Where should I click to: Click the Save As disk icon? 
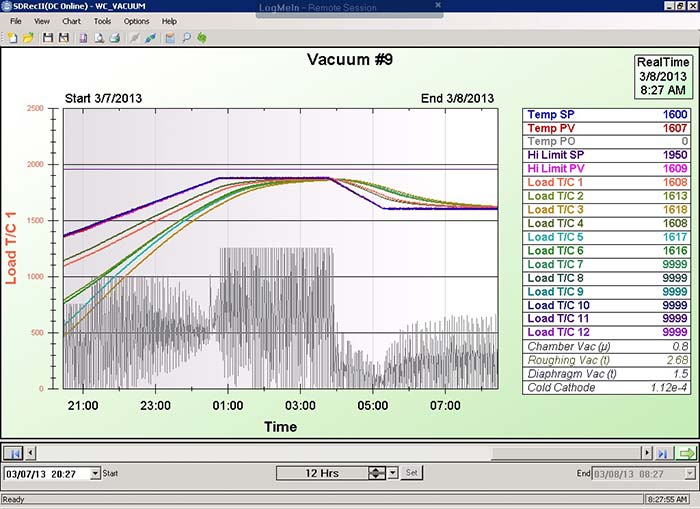(x=64, y=38)
